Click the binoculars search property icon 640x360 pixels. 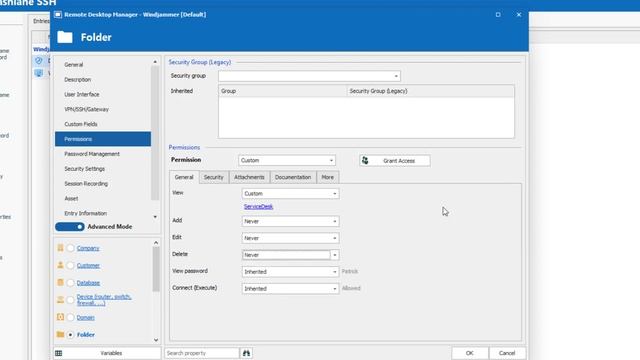[246, 353]
